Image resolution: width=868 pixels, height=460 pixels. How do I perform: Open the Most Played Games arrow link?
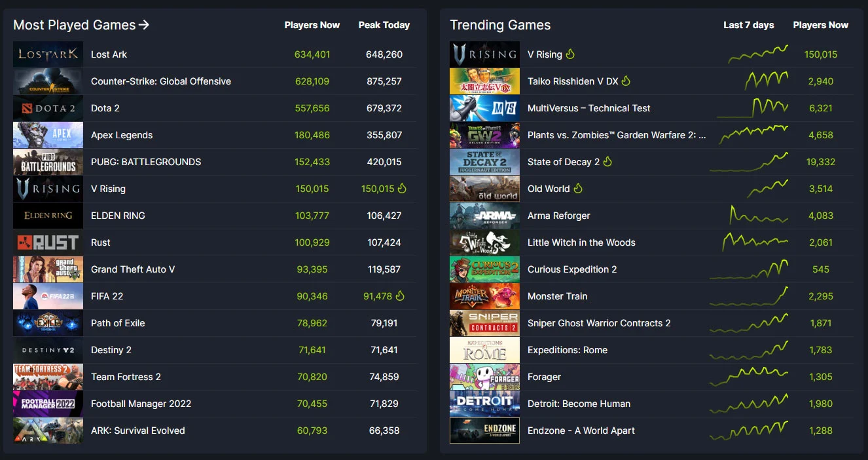pyautogui.click(x=81, y=25)
